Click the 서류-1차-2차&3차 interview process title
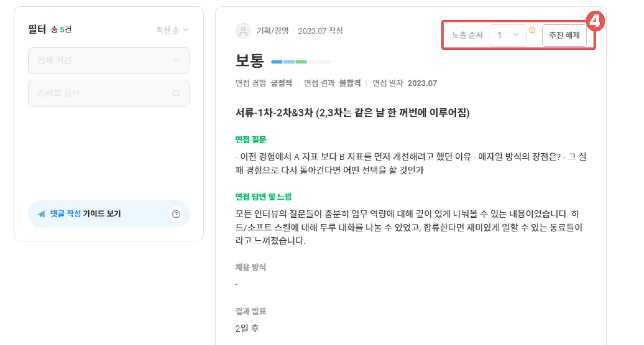Viewport: 644px width, 345px height. [x=352, y=113]
